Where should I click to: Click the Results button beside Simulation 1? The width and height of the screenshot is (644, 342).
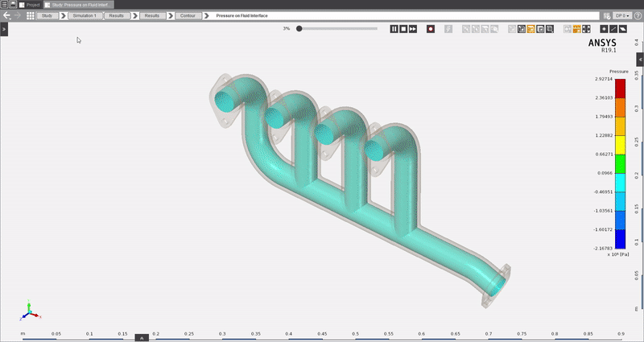coord(116,15)
